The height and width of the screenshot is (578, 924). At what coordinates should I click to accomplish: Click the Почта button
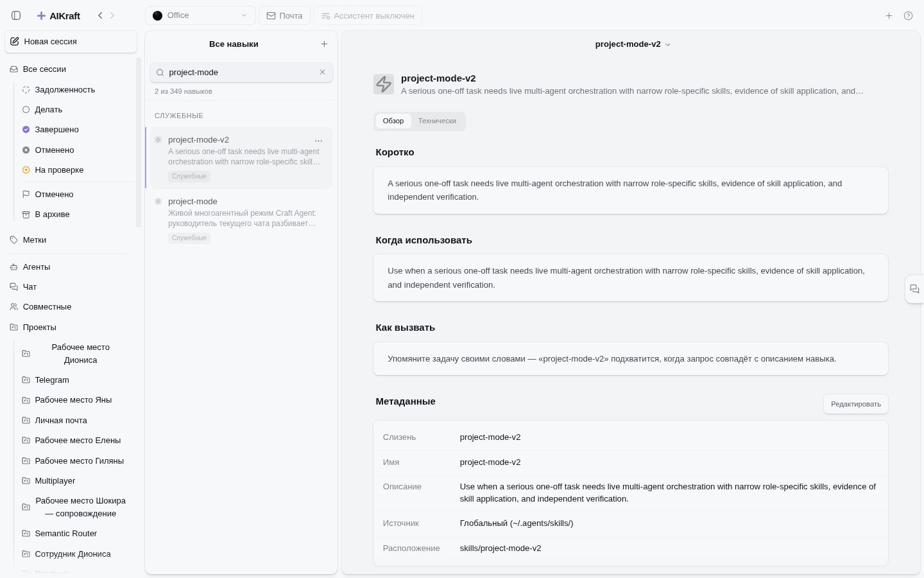[x=284, y=15]
